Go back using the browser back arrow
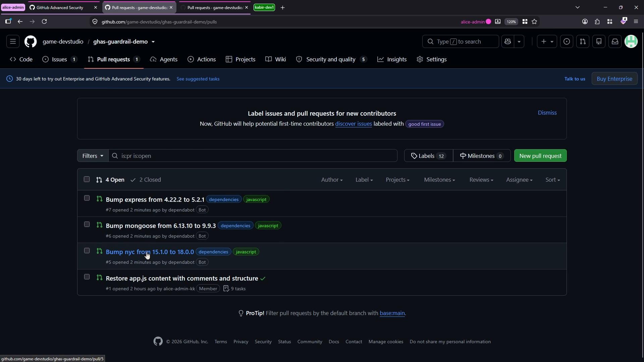This screenshot has height=362, width=644. [x=20, y=21]
